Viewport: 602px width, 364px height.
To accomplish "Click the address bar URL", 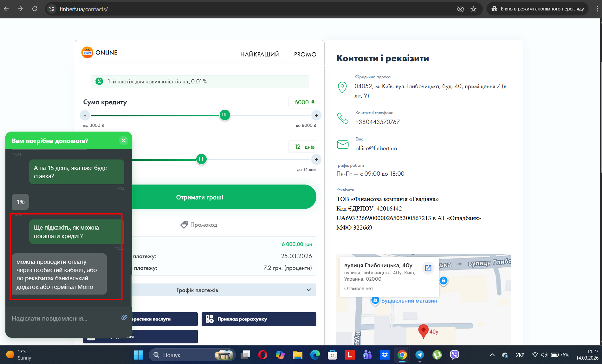I will [x=84, y=9].
